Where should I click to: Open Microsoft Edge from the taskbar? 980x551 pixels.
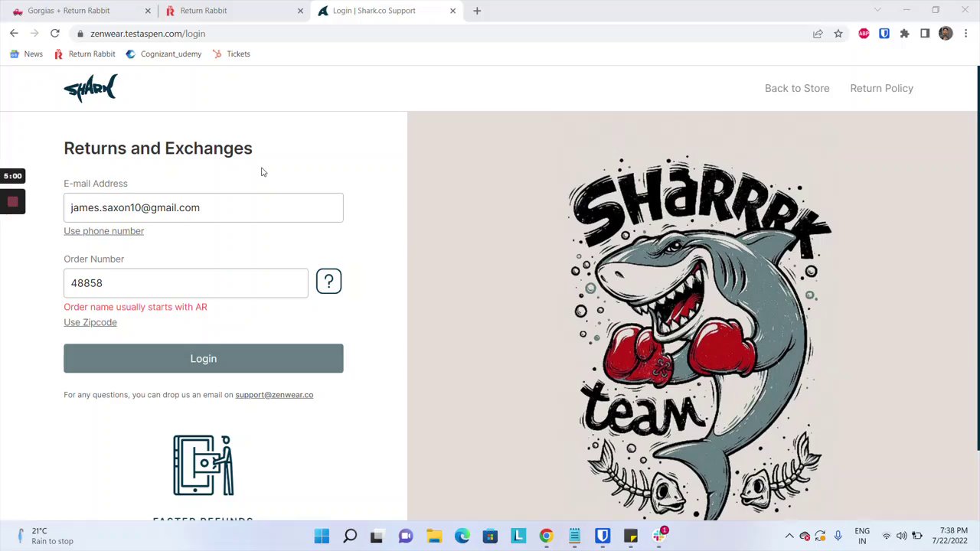click(x=462, y=536)
